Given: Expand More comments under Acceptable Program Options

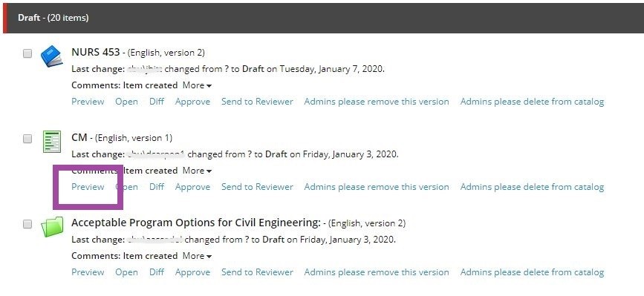Looking at the screenshot, I should (x=197, y=256).
